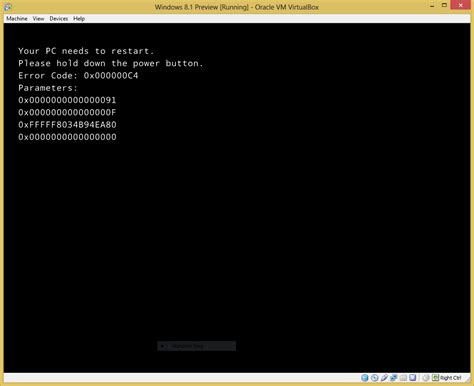The width and height of the screenshot is (474, 386).
Task: Click the keyboard capture host key icon
Action: pos(435,378)
